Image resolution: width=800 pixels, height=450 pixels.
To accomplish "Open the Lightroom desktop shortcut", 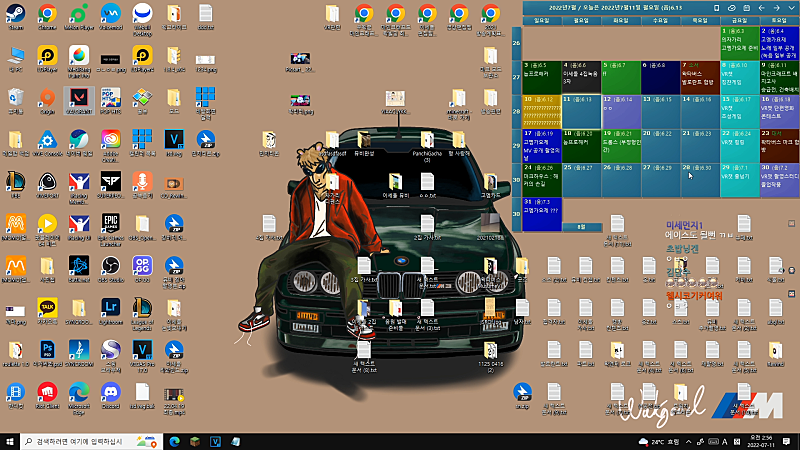I will click(110, 306).
